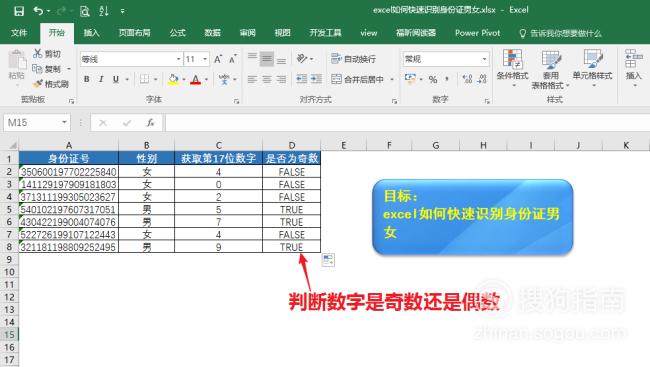Click into the formula bar
Image resolution: width=650 pixels, height=367 pixels.
pyautogui.click(x=407, y=123)
